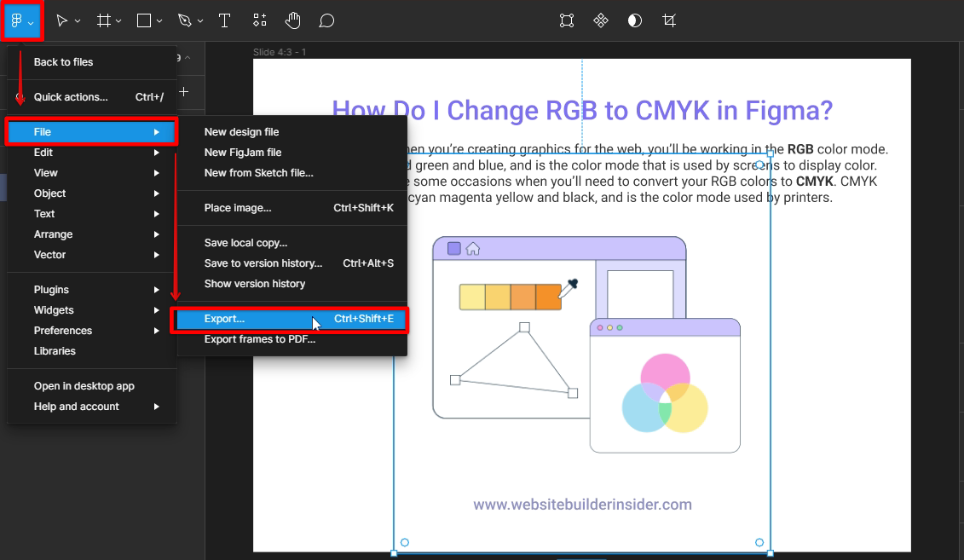Open the Frame tool dropdown chevron

(118, 21)
